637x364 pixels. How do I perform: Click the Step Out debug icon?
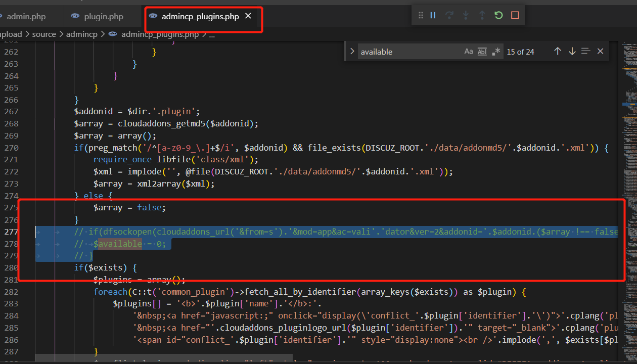click(482, 15)
